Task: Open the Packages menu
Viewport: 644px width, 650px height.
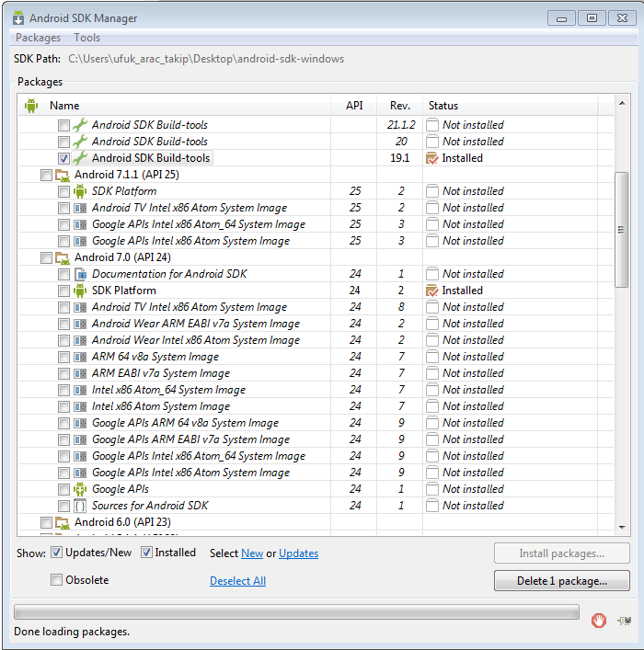Action: (38, 38)
